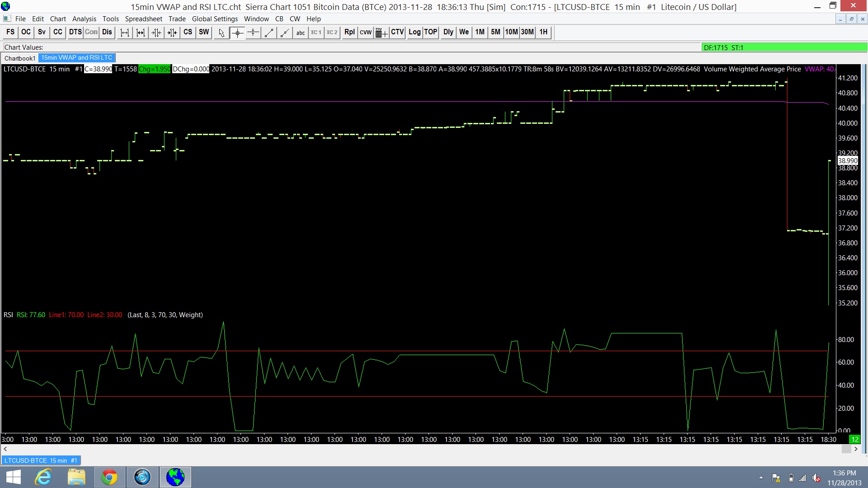Open the Edit menu
Viewport: 868px width, 488px height.
(38, 19)
